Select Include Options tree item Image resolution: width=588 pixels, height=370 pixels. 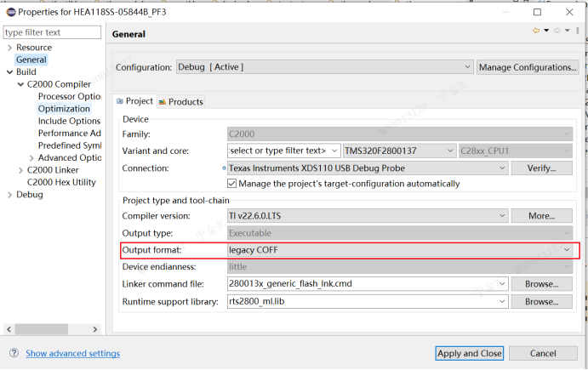[69, 121]
